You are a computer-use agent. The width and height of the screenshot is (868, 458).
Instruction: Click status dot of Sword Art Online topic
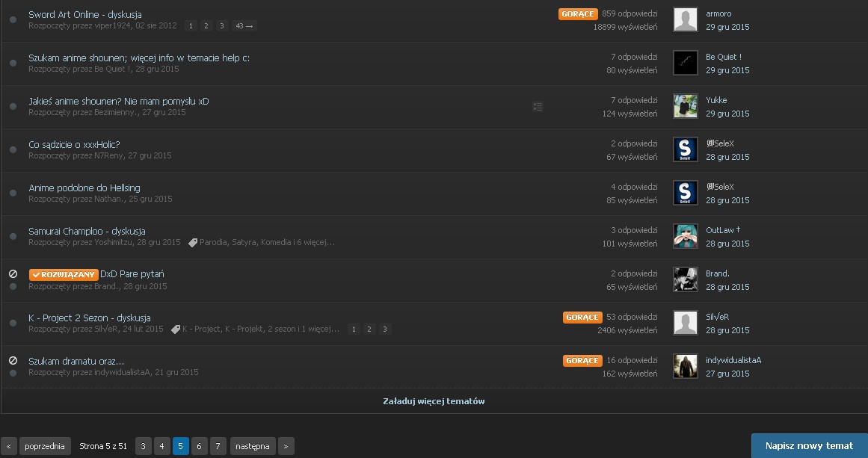13,20
